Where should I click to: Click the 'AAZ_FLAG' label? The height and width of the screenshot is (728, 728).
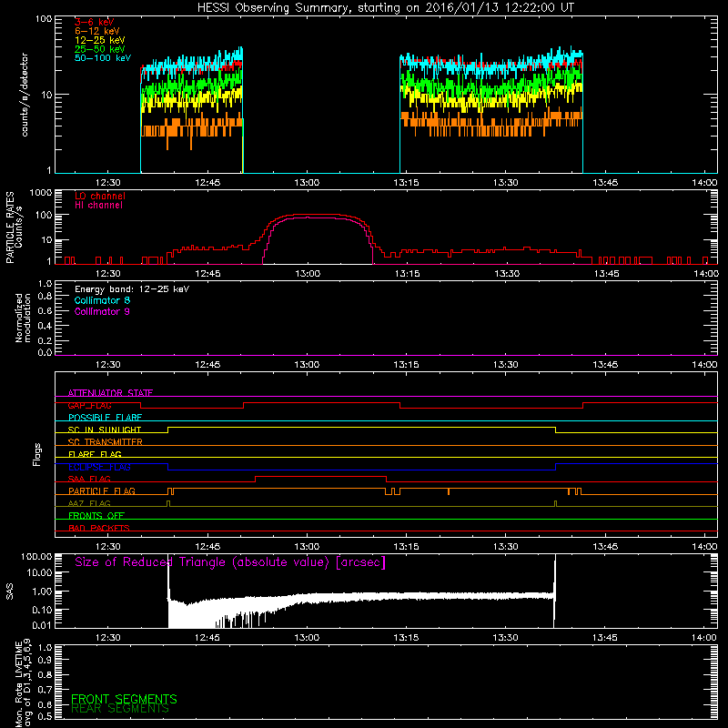pyautogui.click(x=89, y=504)
